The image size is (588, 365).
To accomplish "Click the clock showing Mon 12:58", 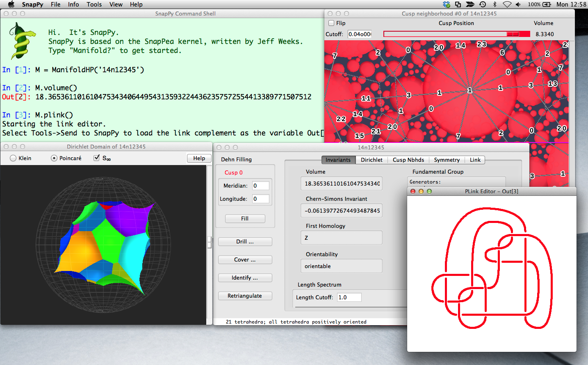I will pos(571,4).
